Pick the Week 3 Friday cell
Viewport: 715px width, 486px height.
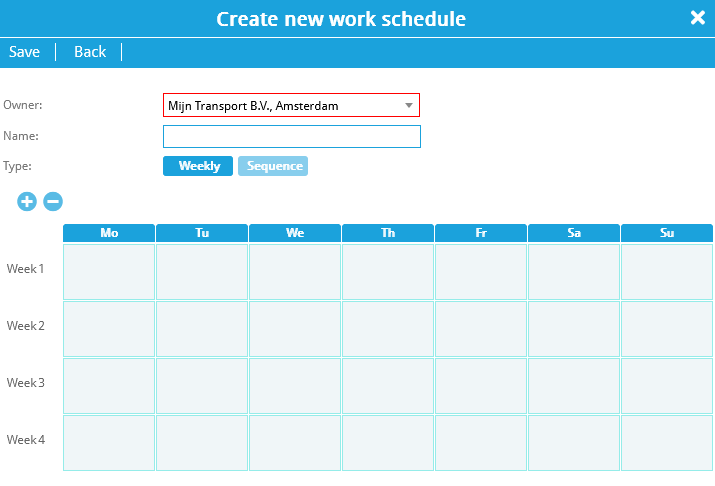[481, 386]
